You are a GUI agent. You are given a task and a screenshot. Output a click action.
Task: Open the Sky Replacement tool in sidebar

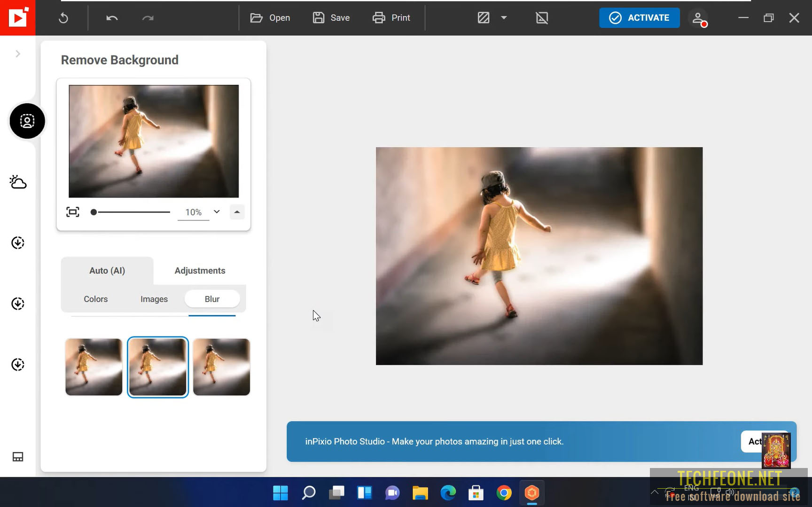pos(17,182)
